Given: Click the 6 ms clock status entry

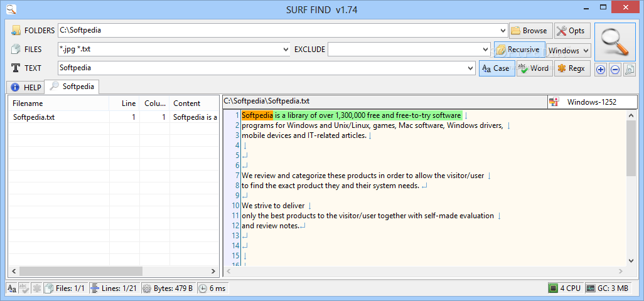Looking at the screenshot, I should click(213, 288).
